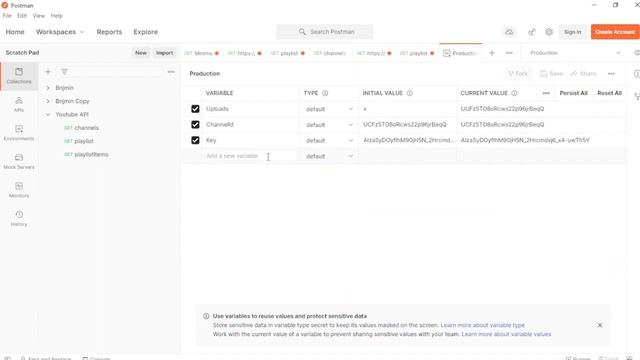Open the APIs sidebar panel
This screenshot has height=360, width=640.
pyautogui.click(x=19, y=104)
